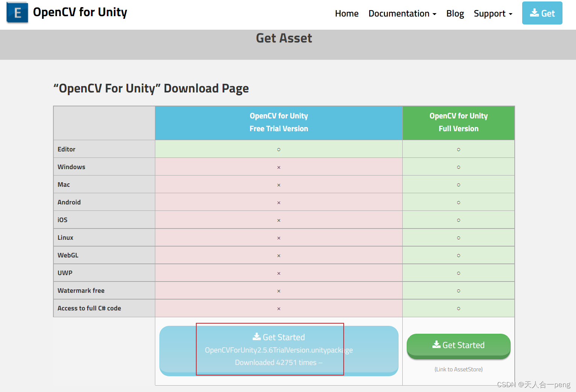Expand the Support menu
Screen dimensions: 576x392
(491, 13)
